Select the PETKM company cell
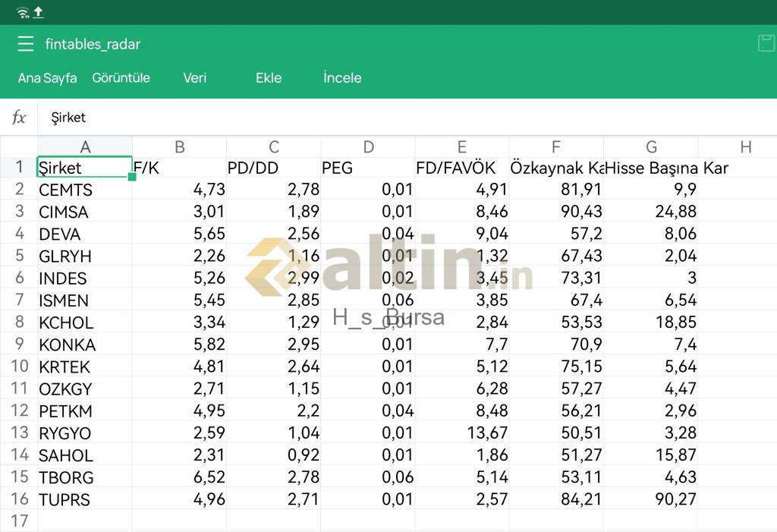This screenshot has height=532, width=777. click(85, 411)
